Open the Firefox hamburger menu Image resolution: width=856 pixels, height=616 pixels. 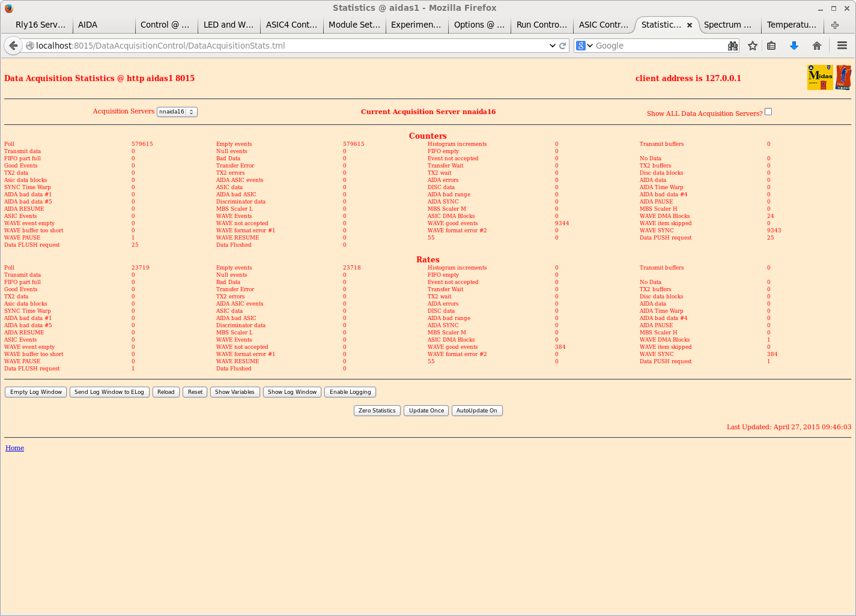point(842,46)
